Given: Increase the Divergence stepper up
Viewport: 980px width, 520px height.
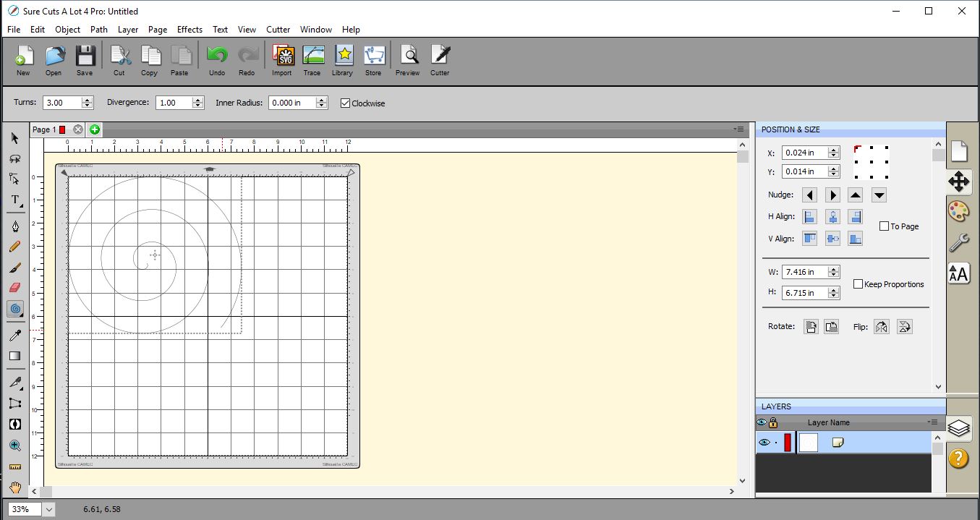Looking at the screenshot, I should (198, 100).
